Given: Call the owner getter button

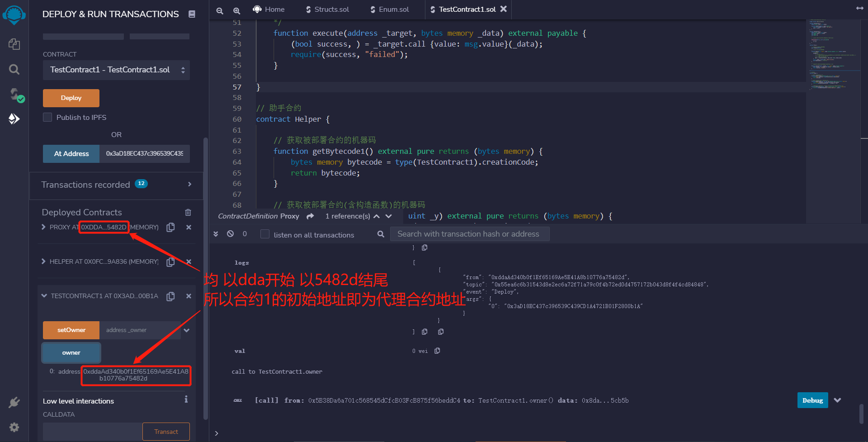Looking at the screenshot, I should pyautogui.click(x=71, y=353).
